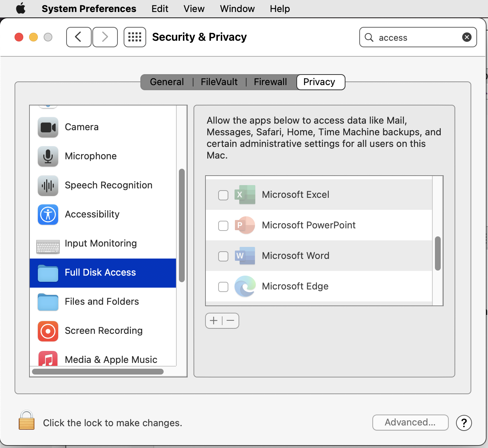
Task: Click the Input Monitoring keyboard icon
Action: tap(48, 247)
